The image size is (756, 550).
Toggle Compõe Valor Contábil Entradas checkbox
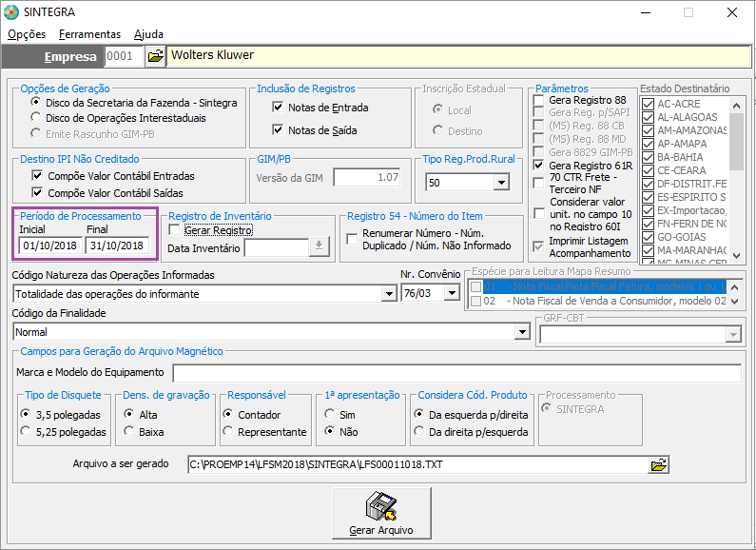pos(37,176)
